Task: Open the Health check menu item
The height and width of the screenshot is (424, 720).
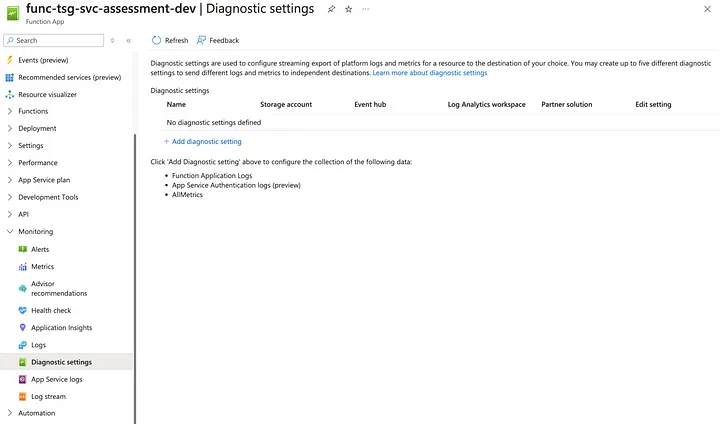Action: pos(51,311)
